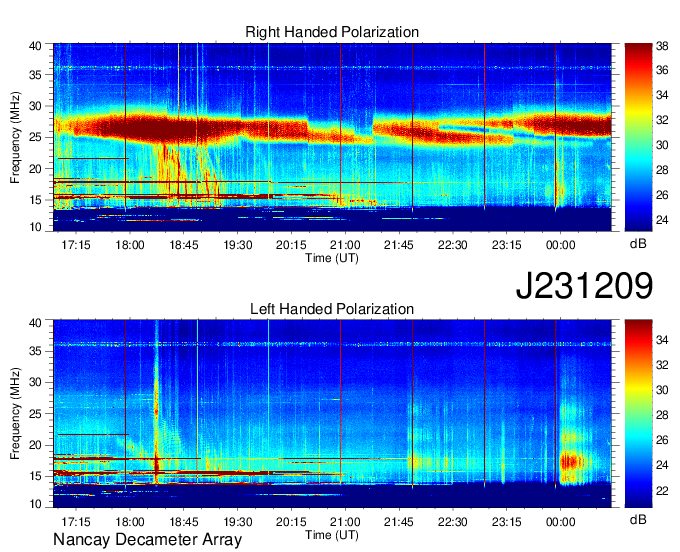Click the 'Time (UT)' axis label of bottom plot
The height and width of the screenshot is (552, 680).
pos(332,535)
